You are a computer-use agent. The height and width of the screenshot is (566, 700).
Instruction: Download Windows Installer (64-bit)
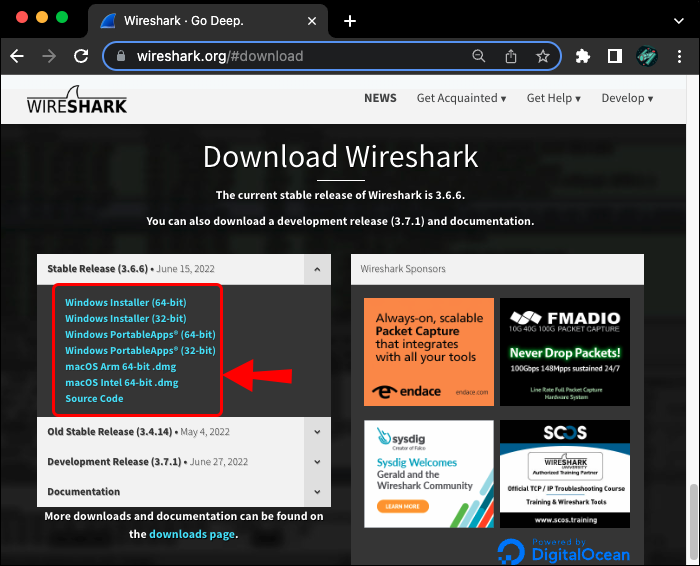coord(126,302)
